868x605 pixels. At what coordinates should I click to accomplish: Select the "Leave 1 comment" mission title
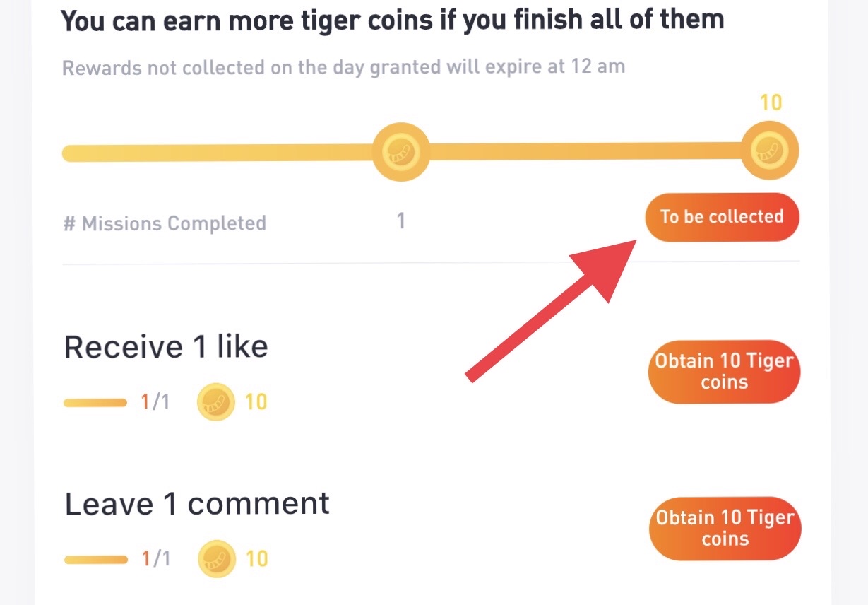pyautogui.click(x=197, y=504)
